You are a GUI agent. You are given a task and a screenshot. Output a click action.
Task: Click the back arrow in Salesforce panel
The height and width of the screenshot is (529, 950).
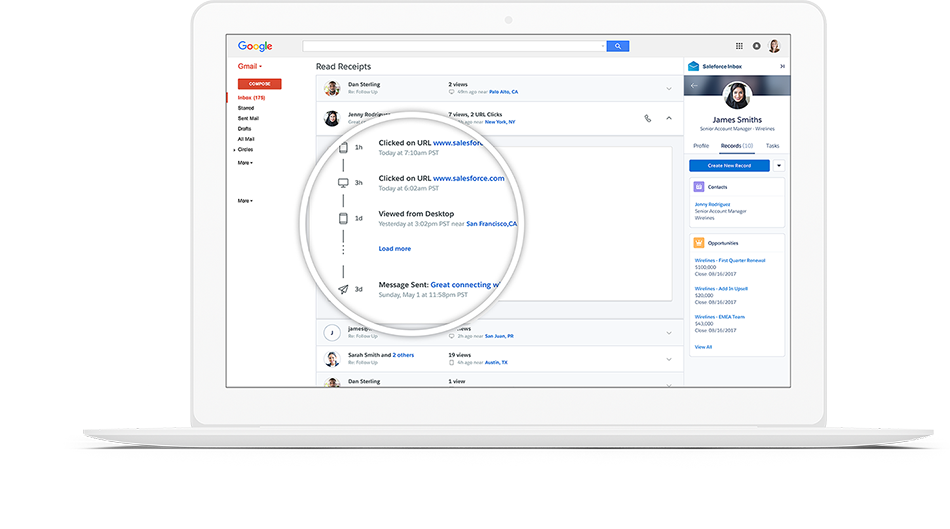695,86
